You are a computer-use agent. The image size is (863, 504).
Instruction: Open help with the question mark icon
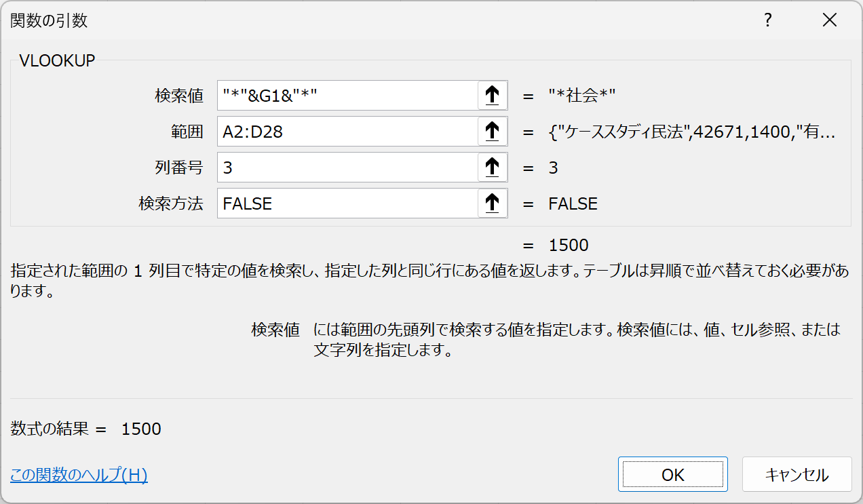click(x=768, y=20)
